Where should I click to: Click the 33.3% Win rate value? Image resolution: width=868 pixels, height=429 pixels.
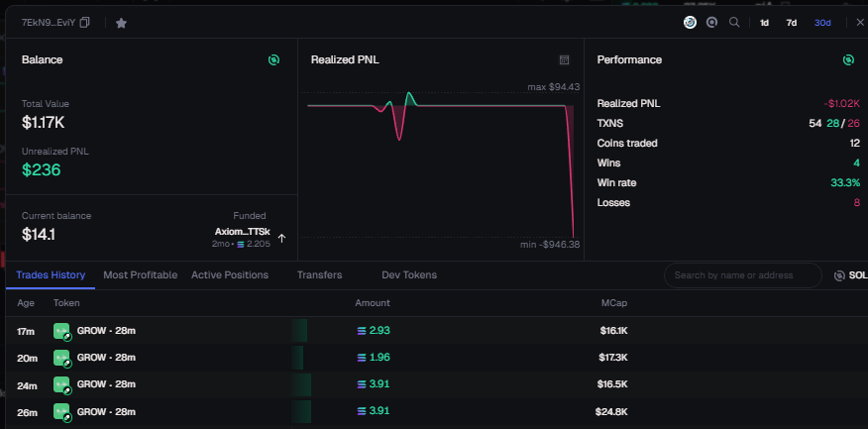845,182
